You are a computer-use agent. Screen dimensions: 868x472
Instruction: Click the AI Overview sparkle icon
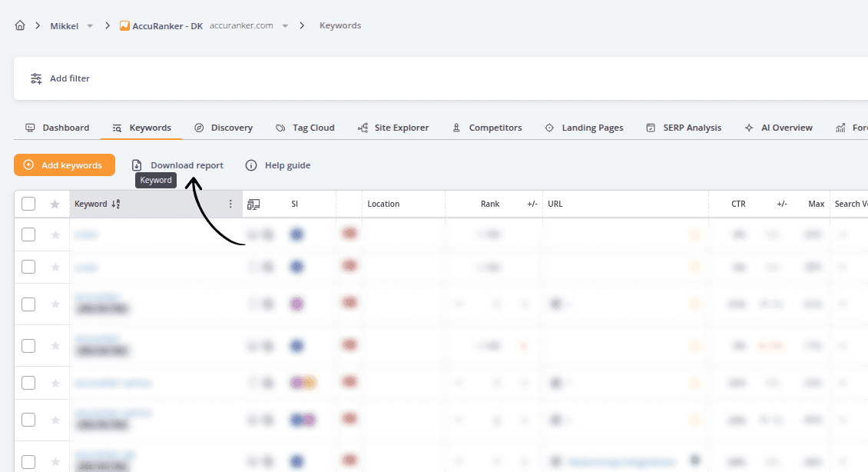[748, 128]
